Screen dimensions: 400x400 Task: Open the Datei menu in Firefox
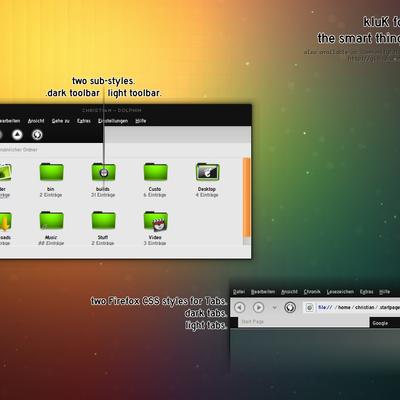click(x=239, y=292)
